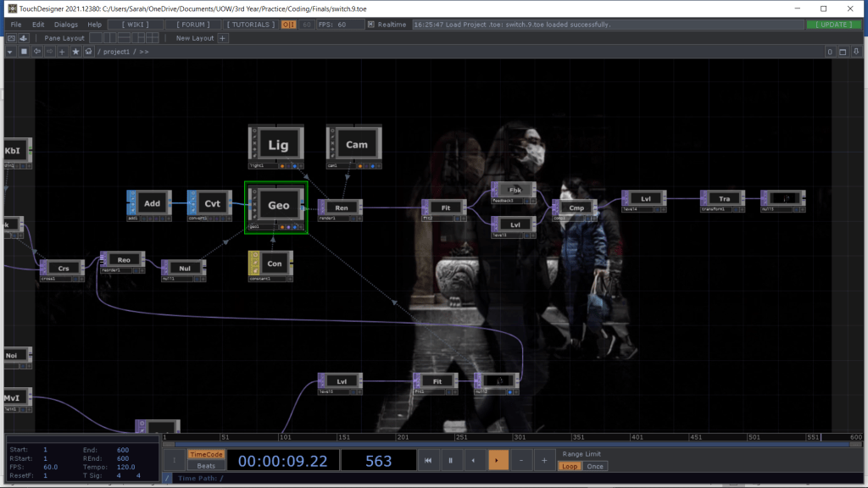Jump to timeline start with rewind button
The width and height of the screenshot is (868, 488).
click(x=429, y=460)
